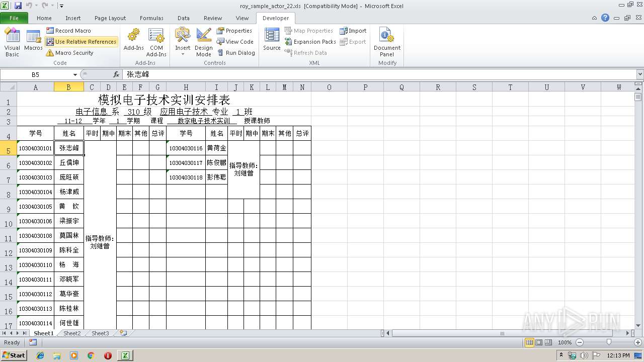Viewport: 644px width, 362px height.
Task: Click the zoom out minus button
Action: click(x=579, y=342)
